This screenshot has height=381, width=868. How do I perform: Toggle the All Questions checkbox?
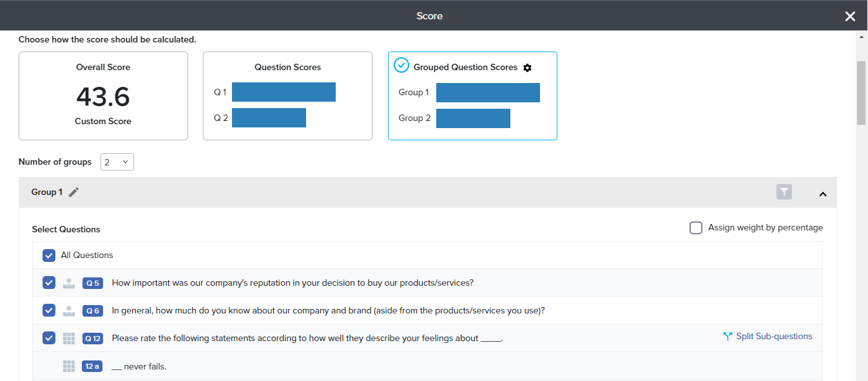pyautogui.click(x=49, y=256)
